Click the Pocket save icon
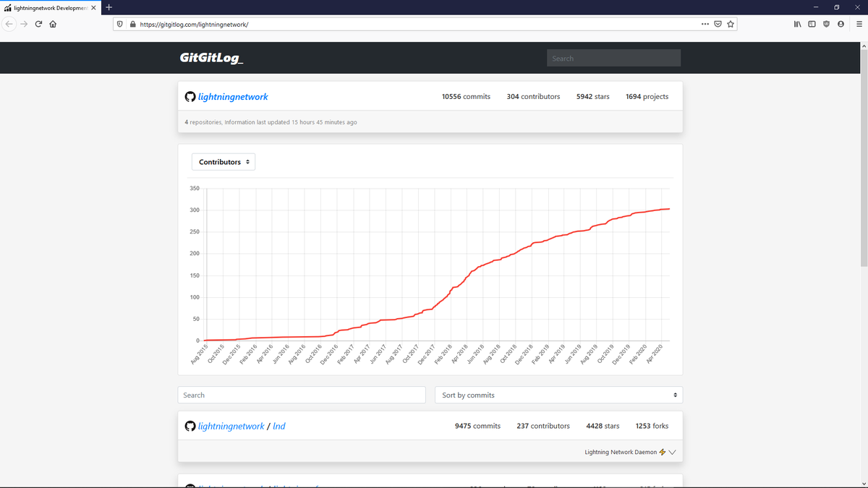This screenshot has width=868, height=488. (x=718, y=24)
